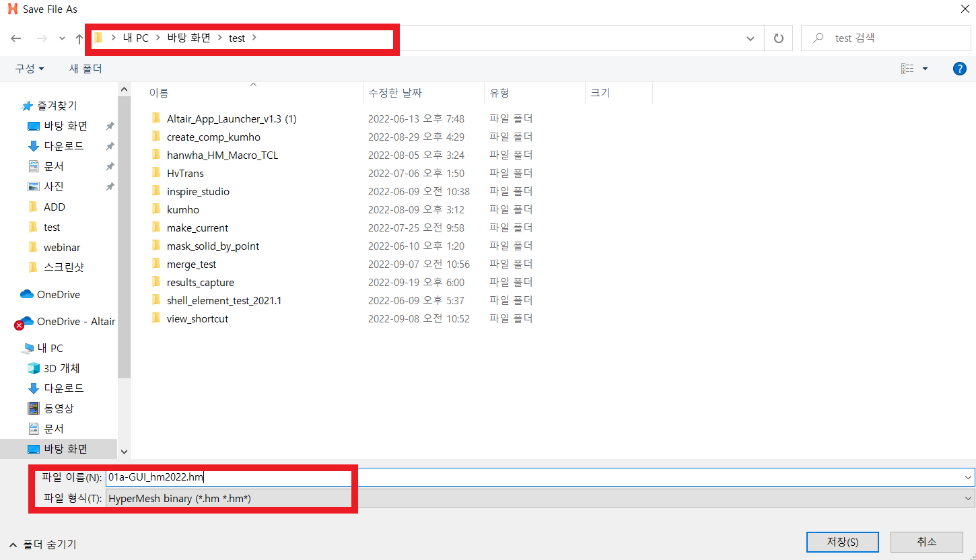This screenshot has height=560, width=976.
Task: Go back with the left arrow button
Action: coord(16,38)
